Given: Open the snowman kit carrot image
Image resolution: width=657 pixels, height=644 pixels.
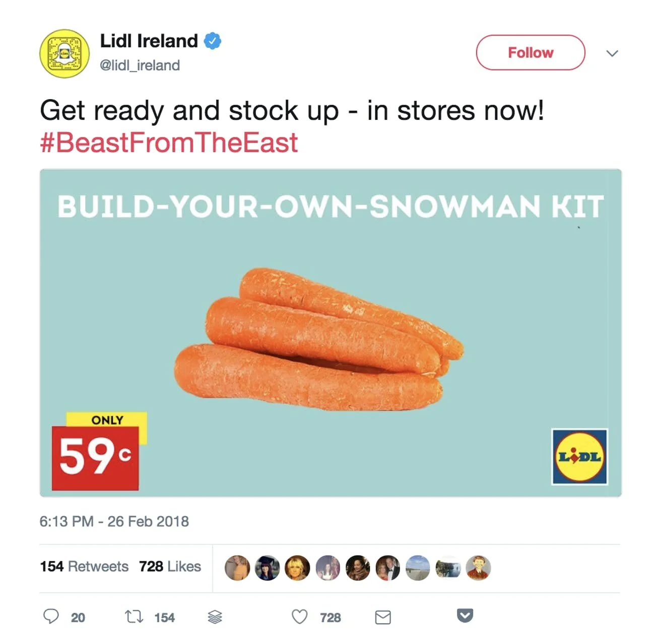Looking at the screenshot, I should pyautogui.click(x=331, y=333).
